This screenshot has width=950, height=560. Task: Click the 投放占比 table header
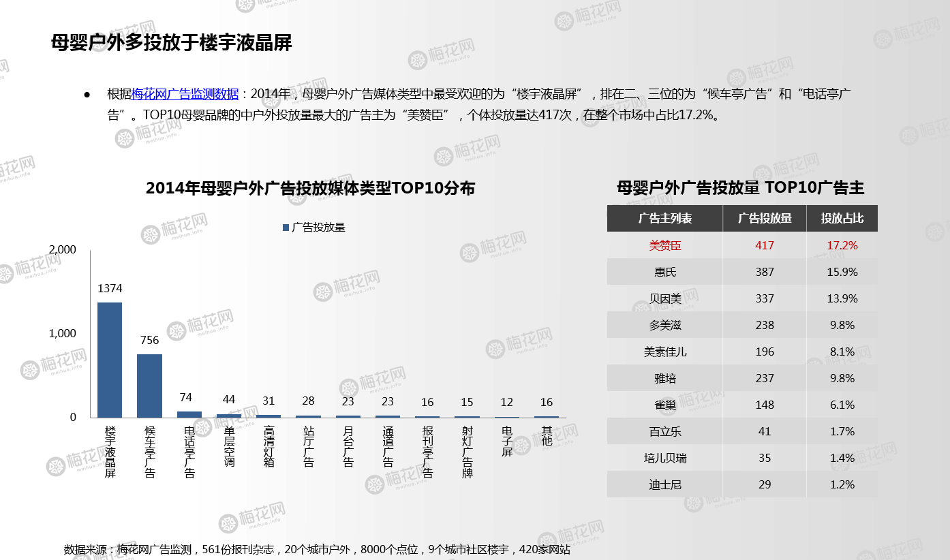pos(842,219)
